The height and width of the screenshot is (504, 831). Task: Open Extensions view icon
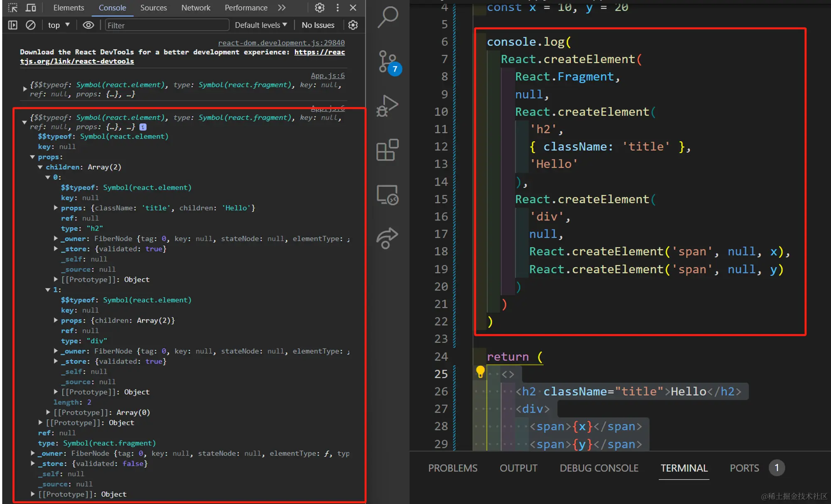point(387,150)
